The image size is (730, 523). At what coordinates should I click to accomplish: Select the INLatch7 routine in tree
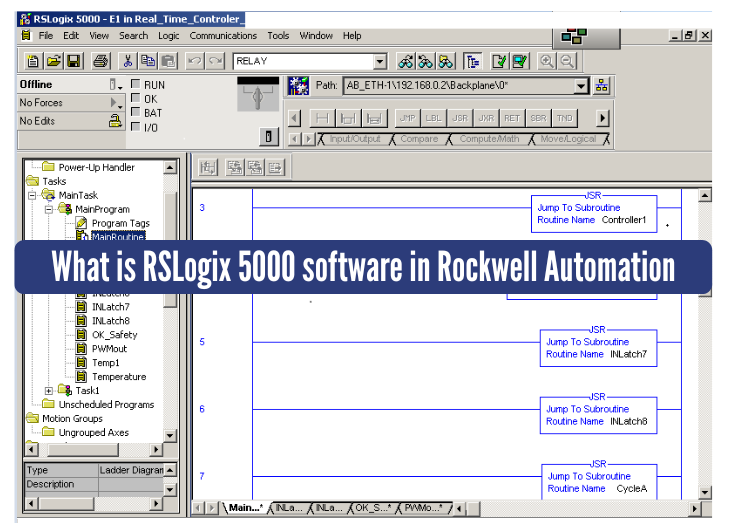coord(110,307)
